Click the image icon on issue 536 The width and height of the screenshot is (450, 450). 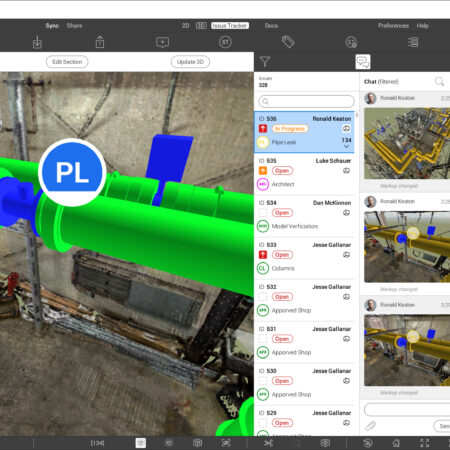point(346,129)
